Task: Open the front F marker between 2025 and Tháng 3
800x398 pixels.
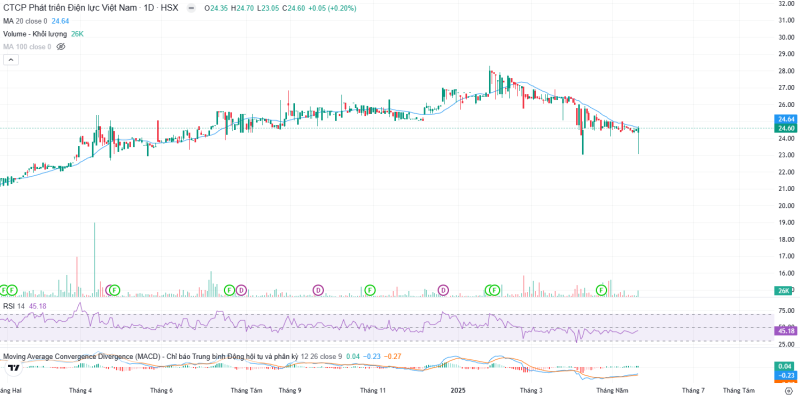Action: pyautogui.click(x=494, y=290)
